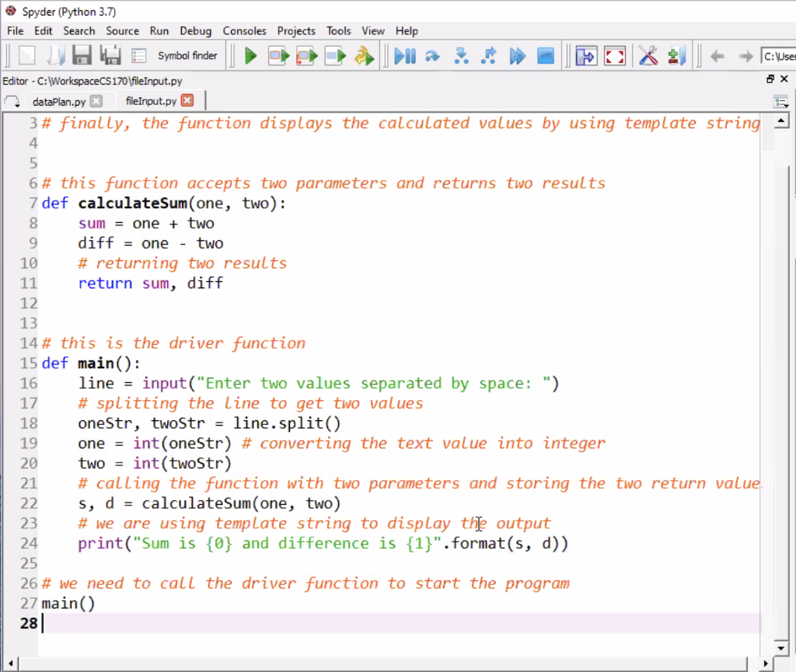The width and height of the screenshot is (796, 672).
Task: Toggle fullscreen mode icon
Action: (x=614, y=56)
